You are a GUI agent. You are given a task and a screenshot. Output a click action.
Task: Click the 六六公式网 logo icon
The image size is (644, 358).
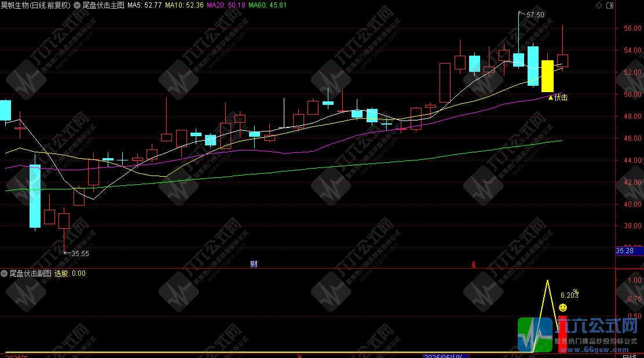click(535, 334)
